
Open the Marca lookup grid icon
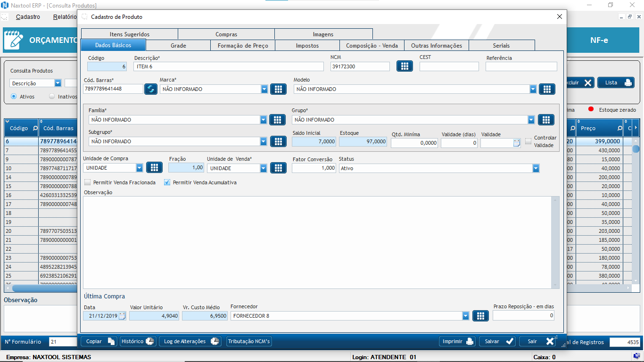tap(278, 89)
